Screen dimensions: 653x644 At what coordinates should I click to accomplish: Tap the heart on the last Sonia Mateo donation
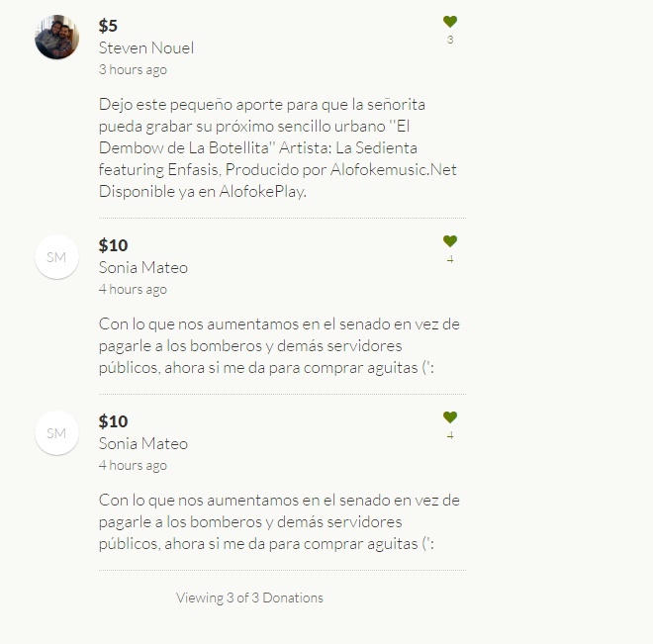click(x=450, y=417)
